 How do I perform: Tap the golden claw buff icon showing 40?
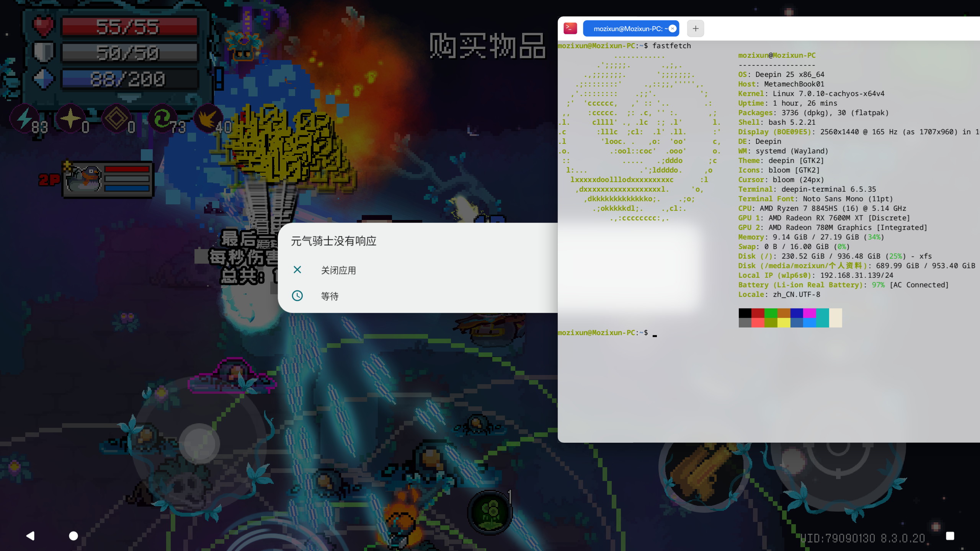[x=209, y=119]
